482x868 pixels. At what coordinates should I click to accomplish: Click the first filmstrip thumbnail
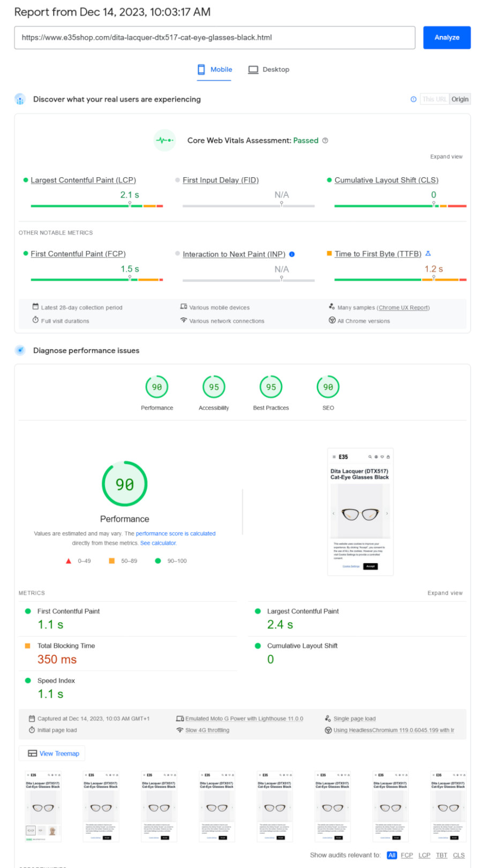click(43, 806)
